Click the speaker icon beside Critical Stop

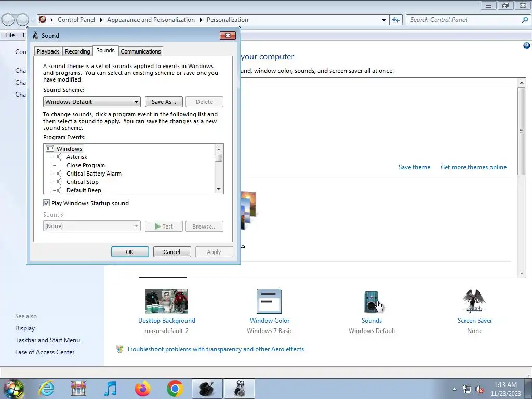(x=59, y=182)
